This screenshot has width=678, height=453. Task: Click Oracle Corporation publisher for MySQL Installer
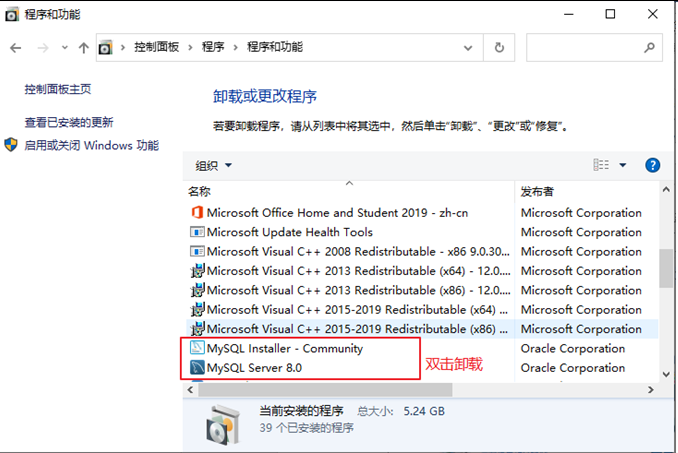click(572, 348)
